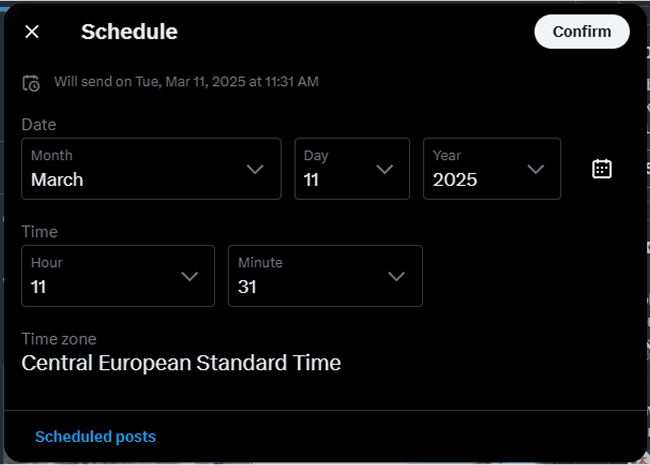Click the Day chevron arrow

point(384,169)
